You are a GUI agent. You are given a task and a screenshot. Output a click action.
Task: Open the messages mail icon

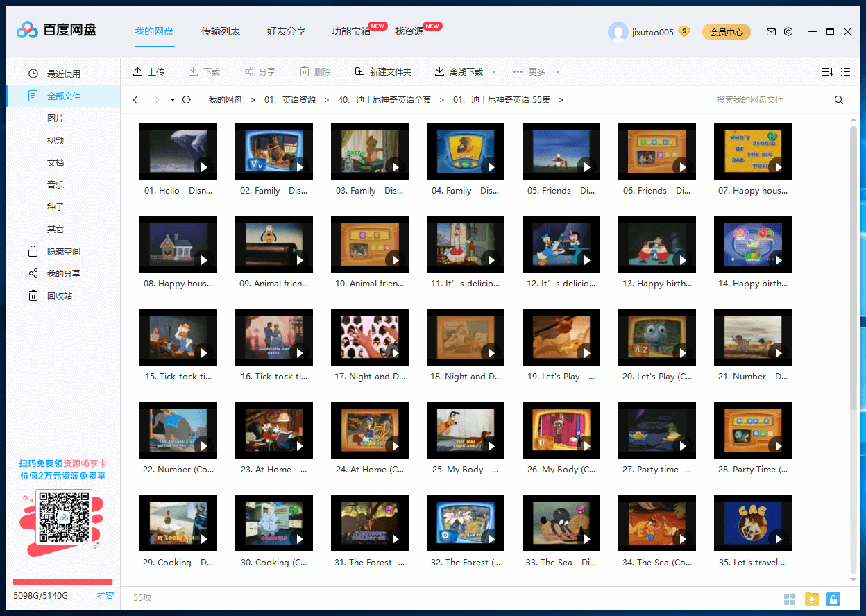pos(771,32)
